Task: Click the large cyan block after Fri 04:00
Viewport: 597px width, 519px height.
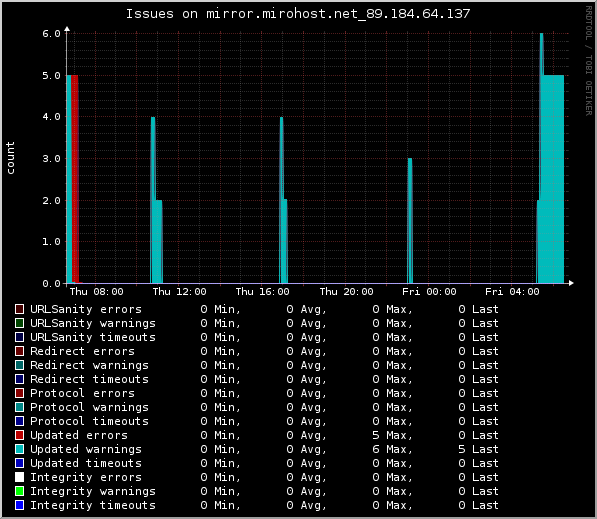Action: [x=553, y=179]
